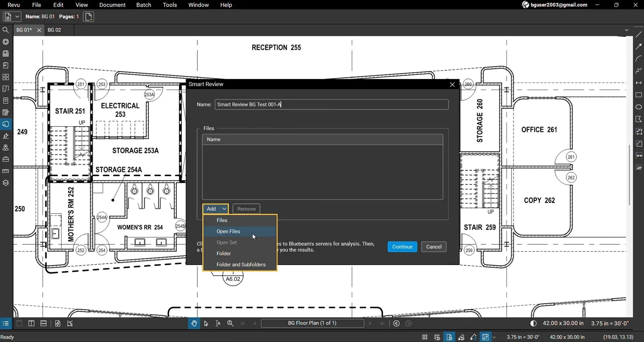Toggle Sync pages button in status bar
The width and height of the screenshot is (644, 342).
click(485, 337)
